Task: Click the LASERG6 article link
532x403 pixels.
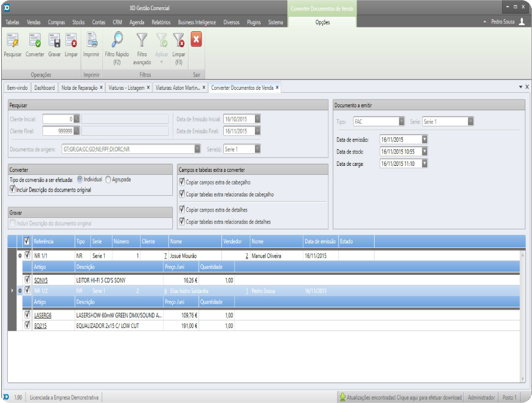Action: click(42, 314)
